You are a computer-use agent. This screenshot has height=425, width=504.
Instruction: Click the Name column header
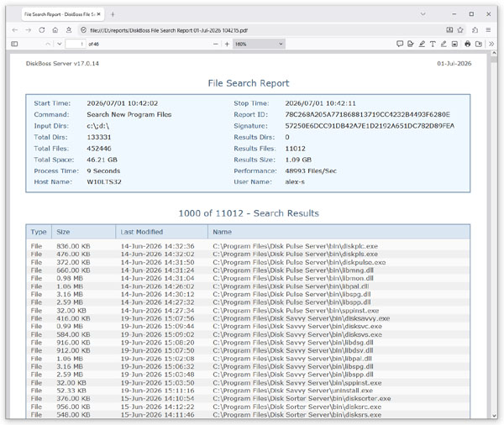tap(339, 232)
